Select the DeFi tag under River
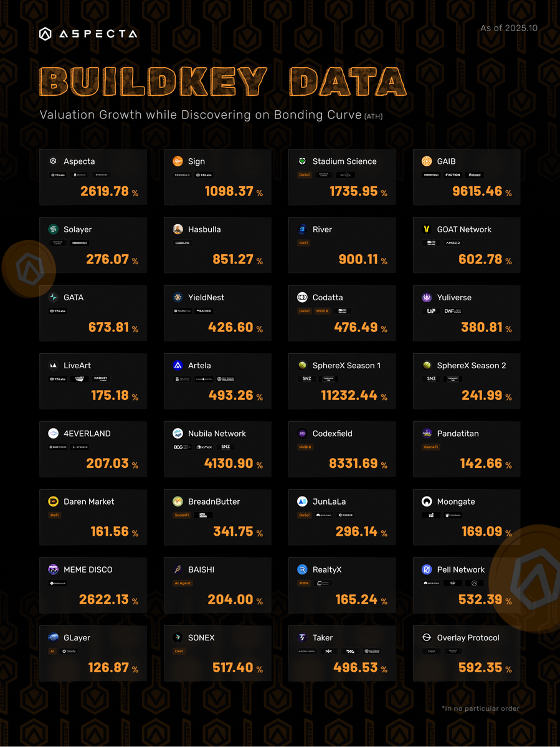The width and height of the screenshot is (560, 747). pyautogui.click(x=305, y=243)
